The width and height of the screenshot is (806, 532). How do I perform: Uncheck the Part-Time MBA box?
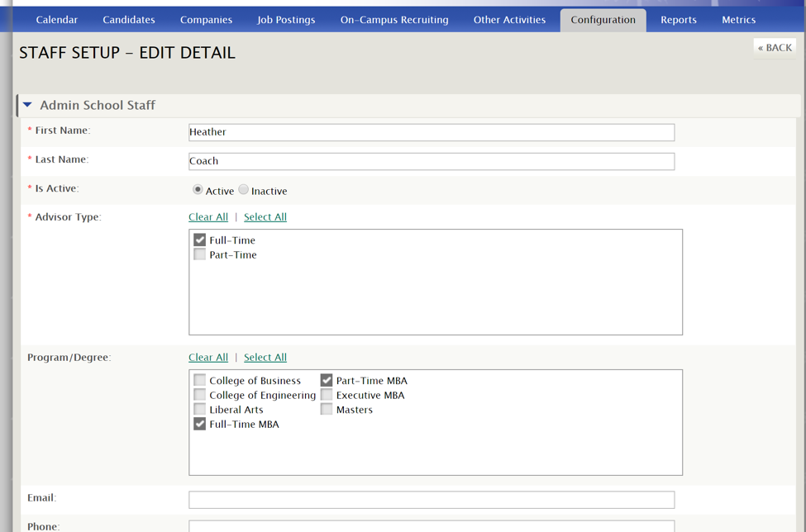(x=327, y=380)
